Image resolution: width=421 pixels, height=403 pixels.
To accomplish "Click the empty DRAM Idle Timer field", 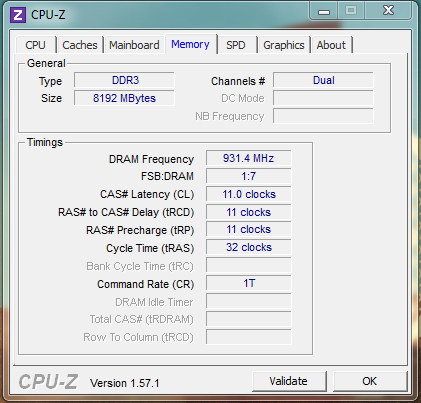I will pos(249,301).
